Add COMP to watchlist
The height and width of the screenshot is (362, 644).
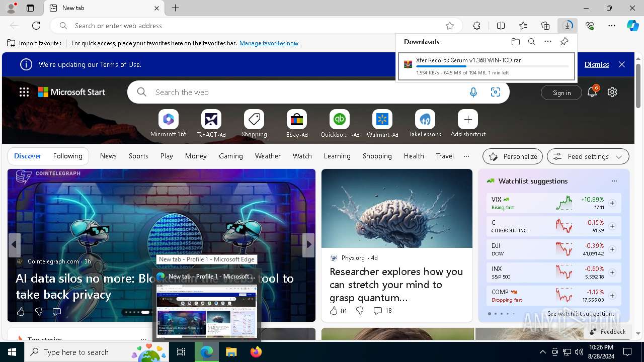pyautogui.click(x=612, y=296)
